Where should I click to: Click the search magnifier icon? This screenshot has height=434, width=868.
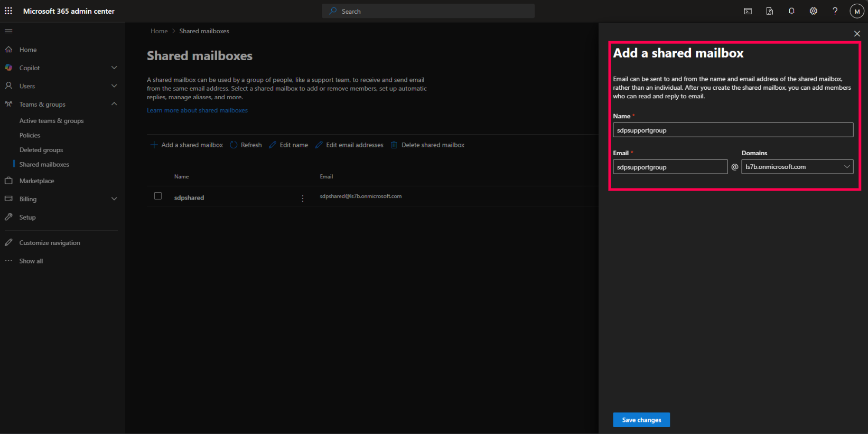[333, 11]
